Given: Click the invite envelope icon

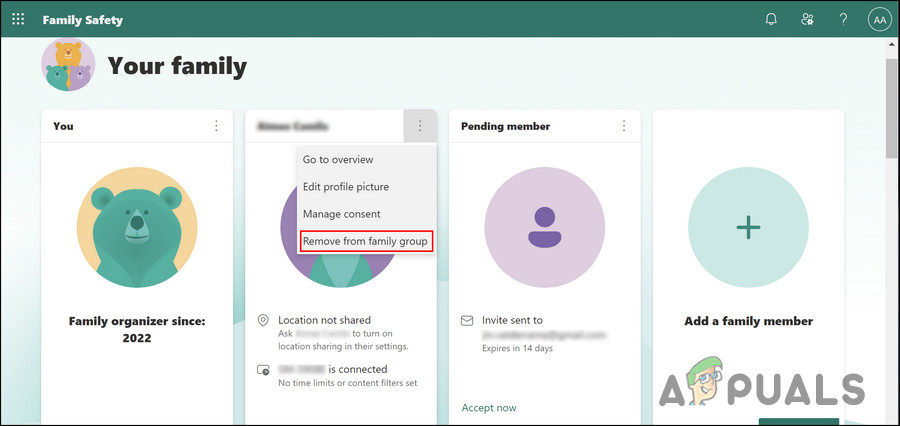Looking at the screenshot, I should pos(467,320).
